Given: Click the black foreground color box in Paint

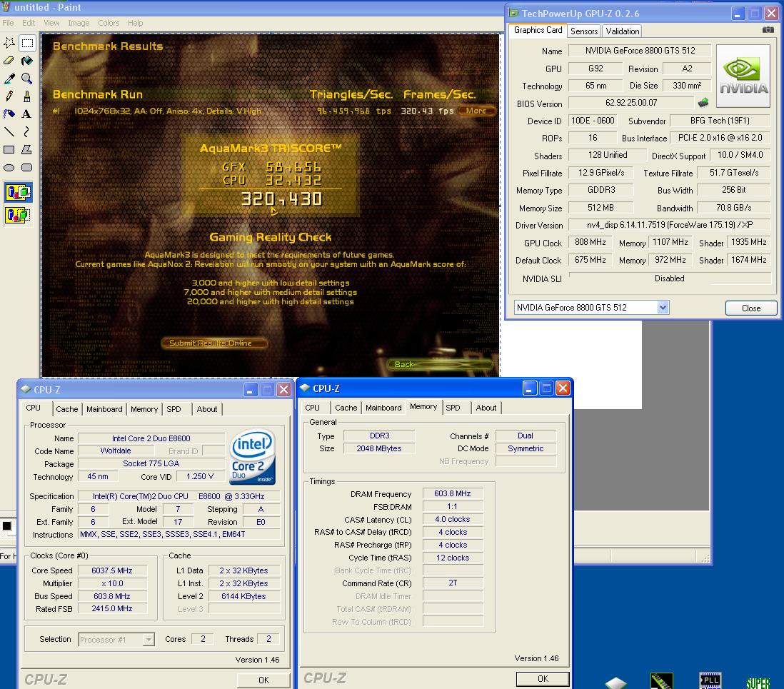Looking at the screenshot, I should pyautogui.click(x=7, y=526).
